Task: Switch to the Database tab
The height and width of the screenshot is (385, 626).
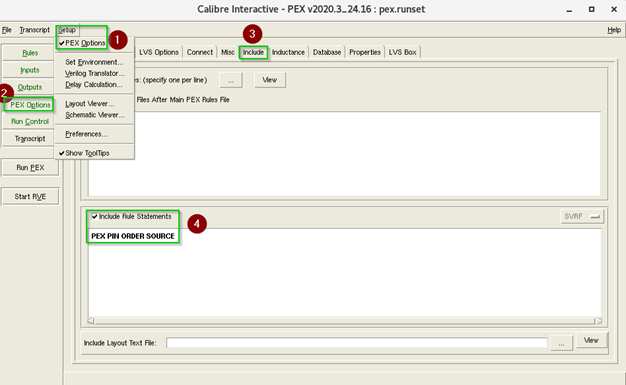Action: (327, 52)
